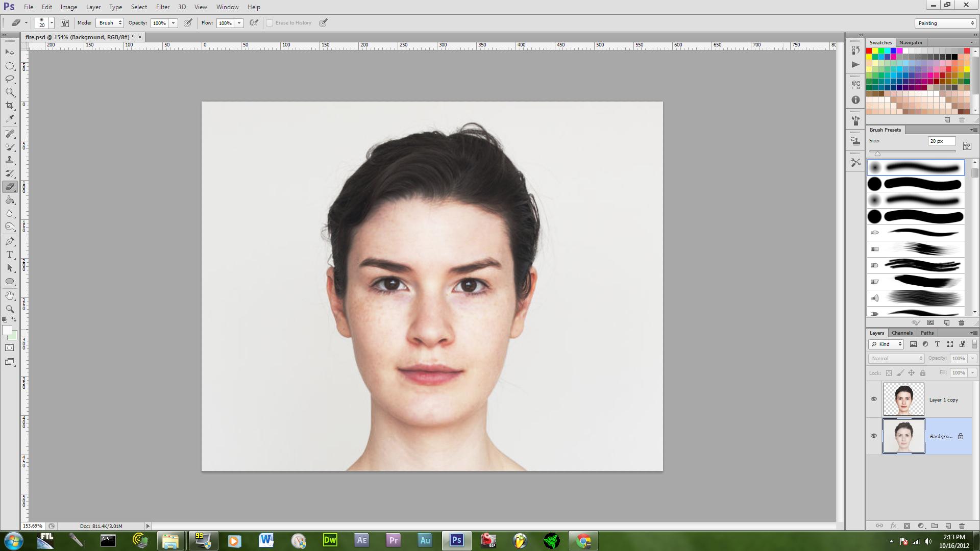Add layer mask in Layers panel
Viewport: 980px width, 551px height.
[x=907, y=525]
